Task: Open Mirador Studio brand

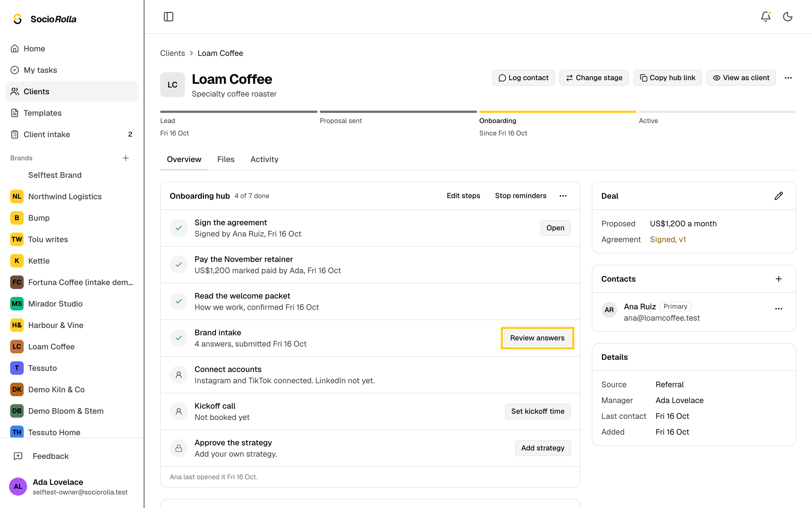Action: tap(72, 304)
